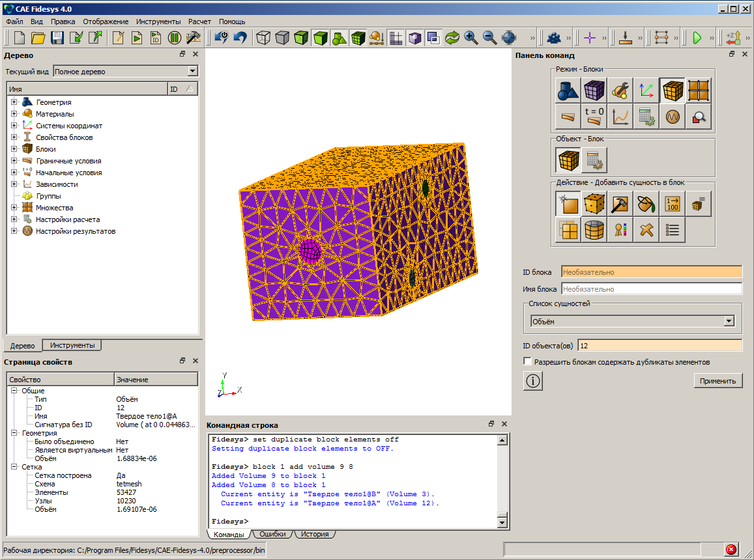Select the paint bucket block action icon
754x560 pixels.
tap(646, 204)
